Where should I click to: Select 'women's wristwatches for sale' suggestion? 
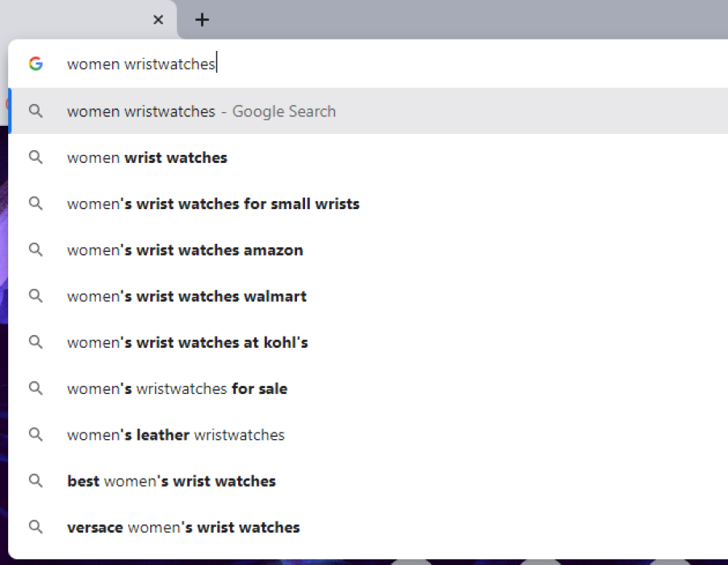tap(368, 388)
